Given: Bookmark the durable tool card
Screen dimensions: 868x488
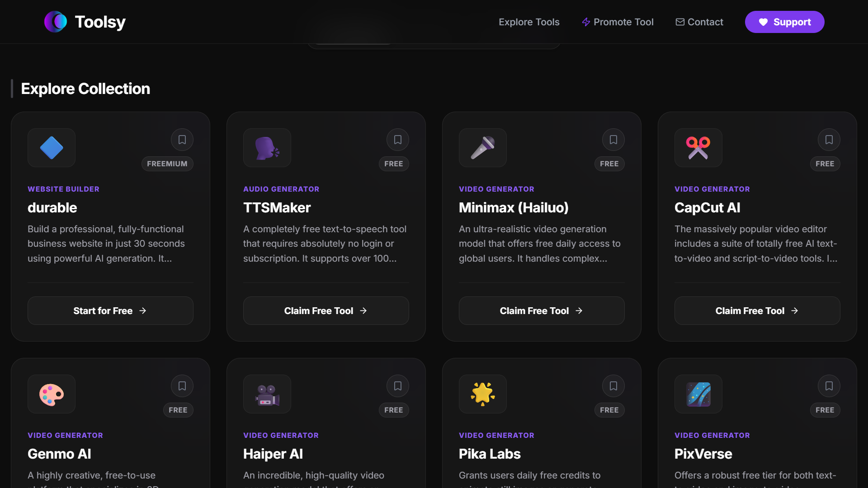Looking at the screenshot, I should (182, 140).
